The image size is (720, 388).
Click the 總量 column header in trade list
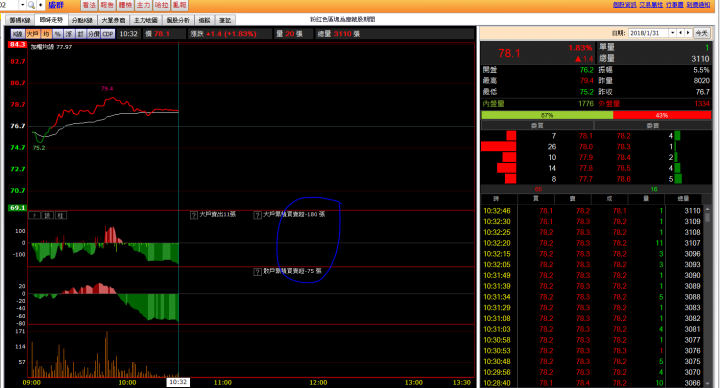pyautogui.click(x=683, y=198)
